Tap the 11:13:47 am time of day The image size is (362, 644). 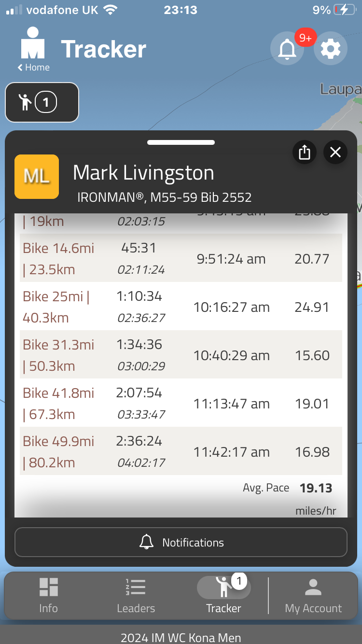pyautogui.click(x=232, y=404)
